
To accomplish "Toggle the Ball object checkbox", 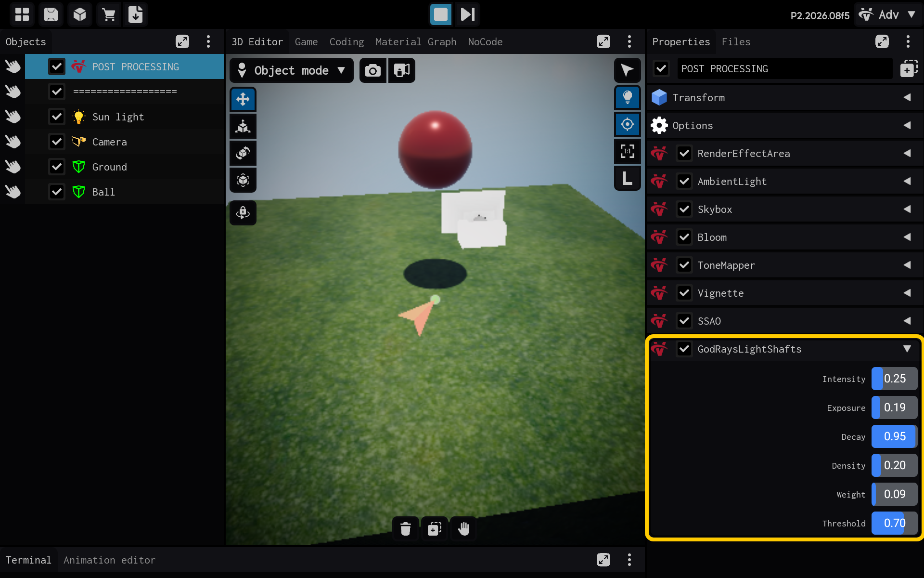I will [x=57, y=192].
